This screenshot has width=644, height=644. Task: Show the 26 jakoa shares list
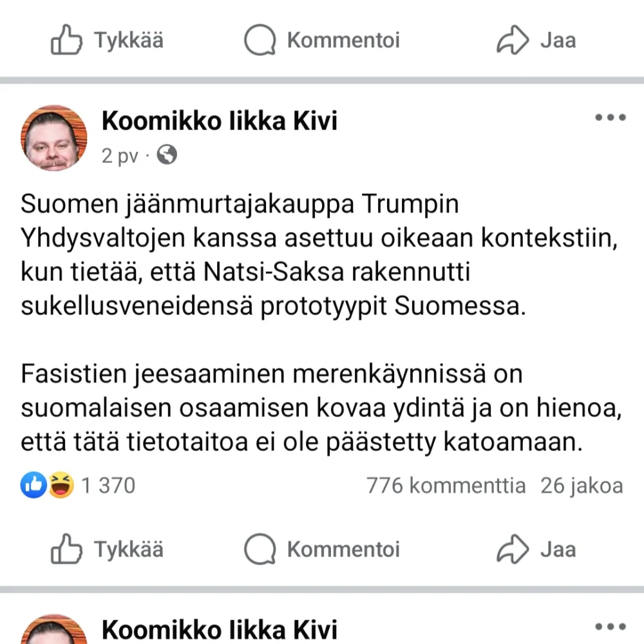pos(582,486)
